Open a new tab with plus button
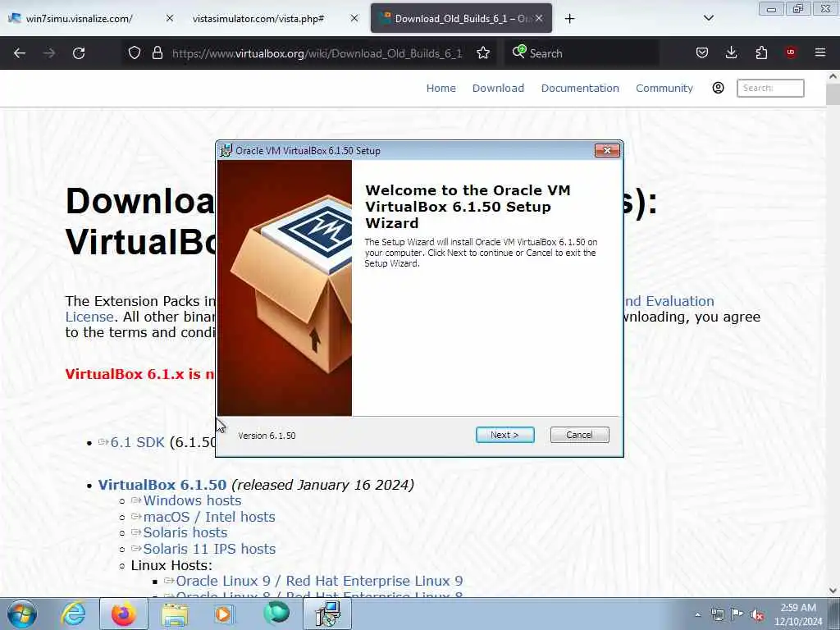The image size is (840, 630). click(569, 19)
